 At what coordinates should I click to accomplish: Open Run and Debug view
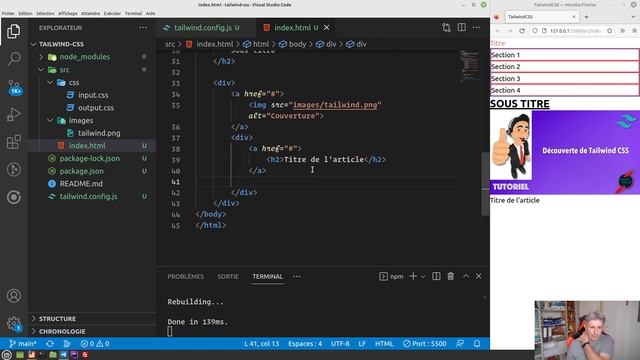pyautogui.click(x=13, y=114)
